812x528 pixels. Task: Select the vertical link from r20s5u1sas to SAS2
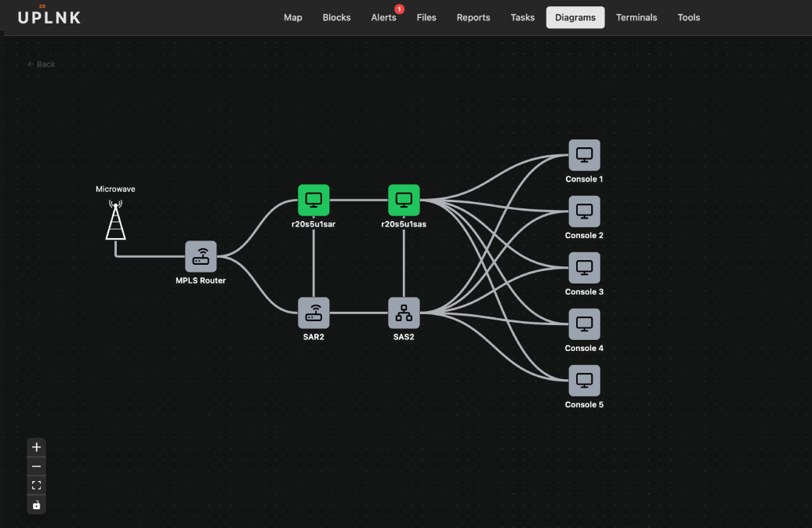404,263
